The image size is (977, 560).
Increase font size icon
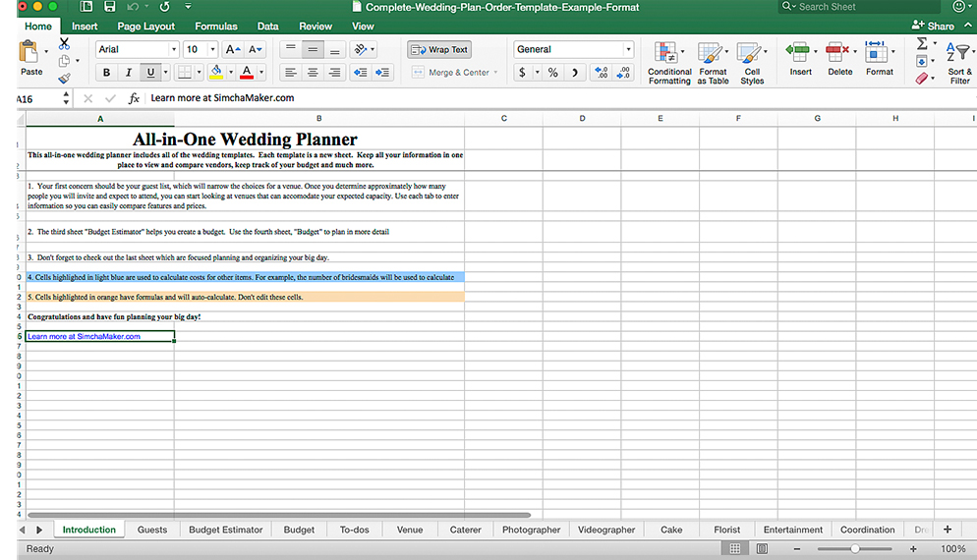pyautogui.click(x=233, y=49)
